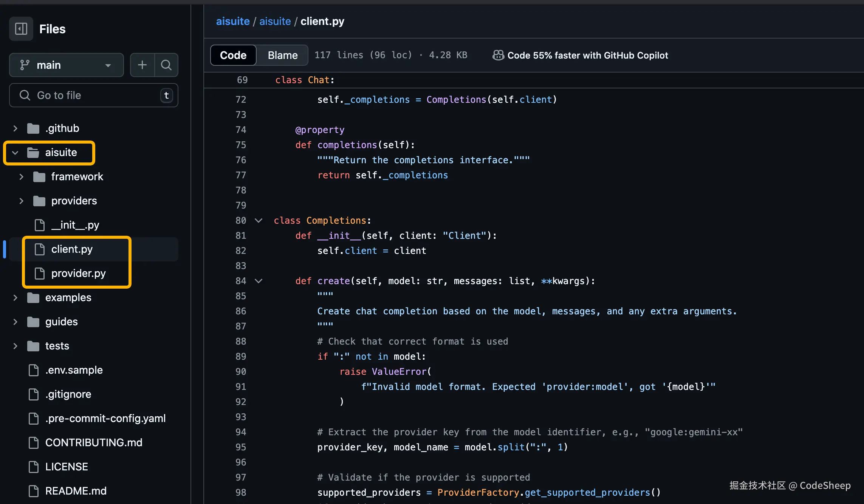The image size is (864, 504).
Task: Open the aisuite repository breadcrumb link
Action: pos(233,21)
